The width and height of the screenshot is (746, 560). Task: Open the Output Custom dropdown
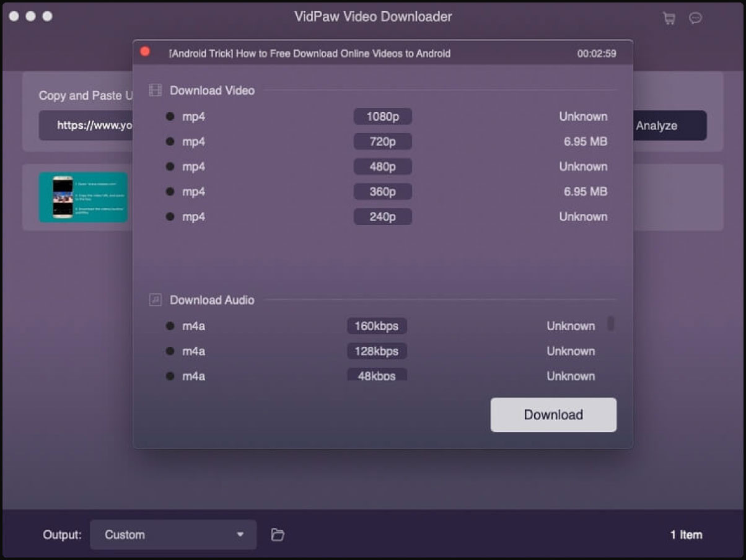(173, 535)
